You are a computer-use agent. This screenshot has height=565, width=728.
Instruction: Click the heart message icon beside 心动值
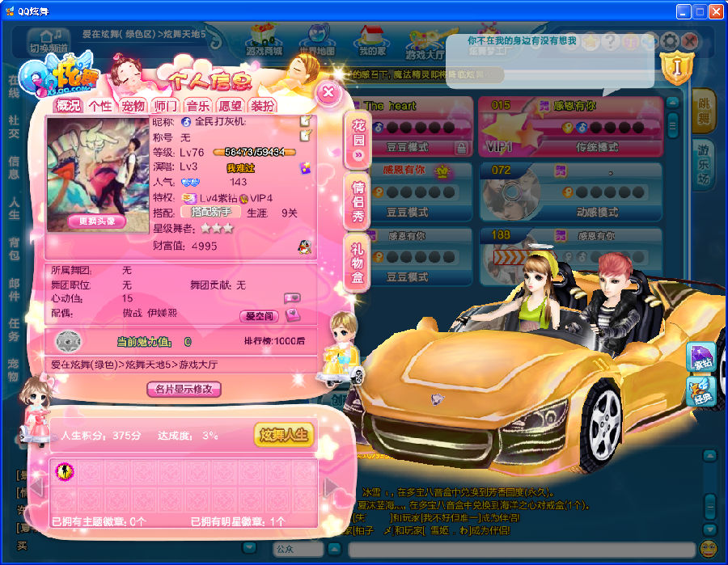pos(292,298)
